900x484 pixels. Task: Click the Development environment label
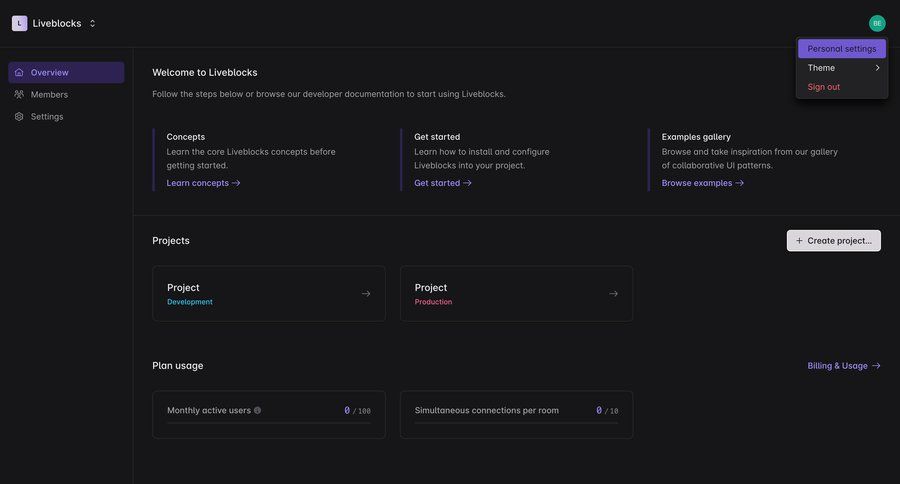[x=190, y=302]
